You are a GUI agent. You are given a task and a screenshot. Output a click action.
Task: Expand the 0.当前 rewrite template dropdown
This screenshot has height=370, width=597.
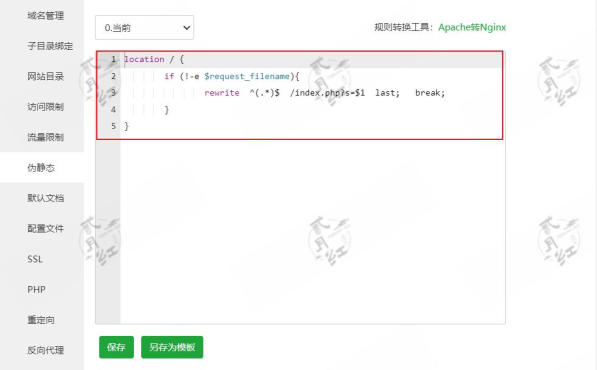tap(144, 27)
